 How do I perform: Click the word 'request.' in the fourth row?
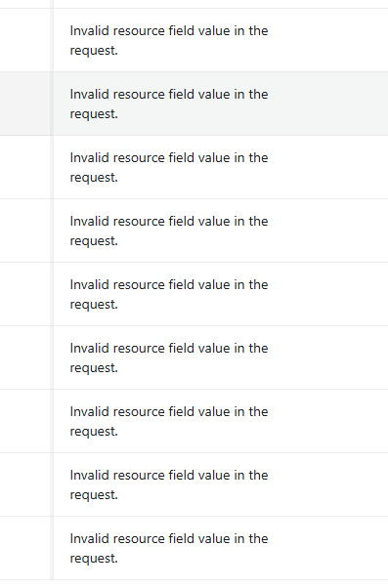94,240
